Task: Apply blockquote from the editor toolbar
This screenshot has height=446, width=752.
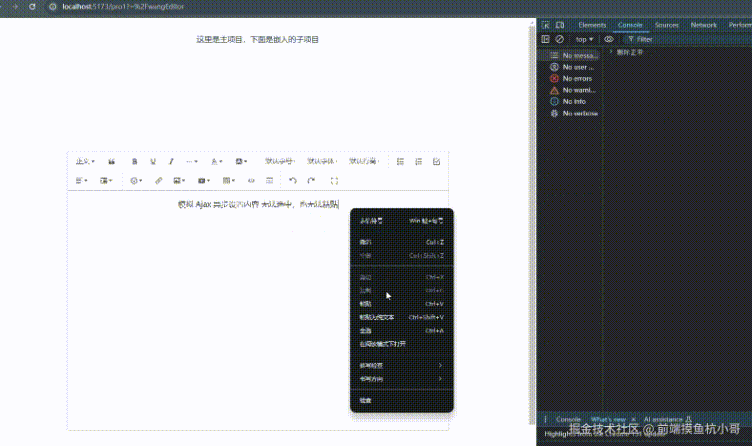Action: (x=112, y=162)
